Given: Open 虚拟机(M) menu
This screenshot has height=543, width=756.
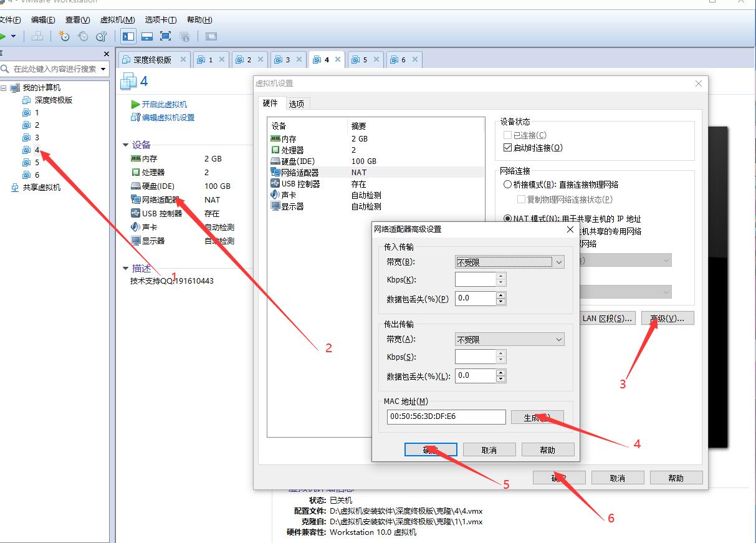Looking at the screenshot, I should (117, 20).
